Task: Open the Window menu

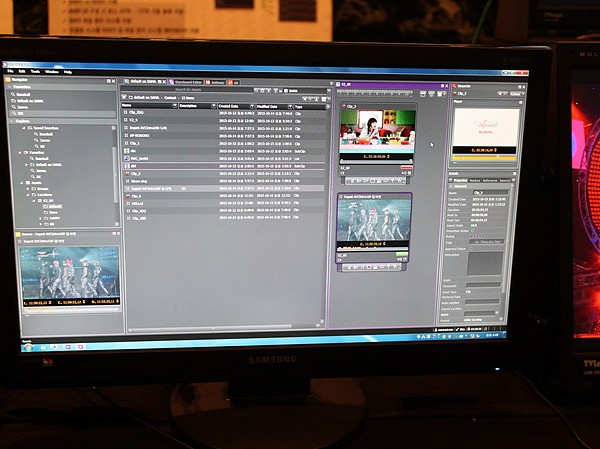Action: pyautogui.click(x=52, y=72)
